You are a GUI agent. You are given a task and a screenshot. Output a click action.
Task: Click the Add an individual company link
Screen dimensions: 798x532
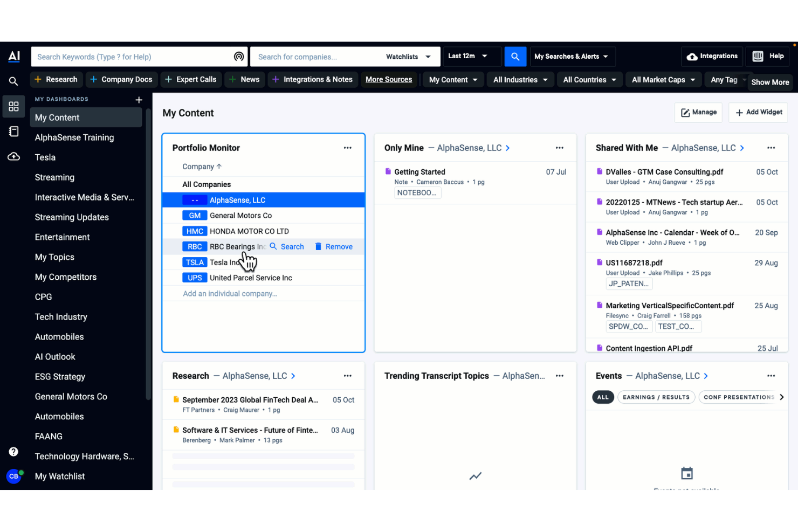(230, 293)
